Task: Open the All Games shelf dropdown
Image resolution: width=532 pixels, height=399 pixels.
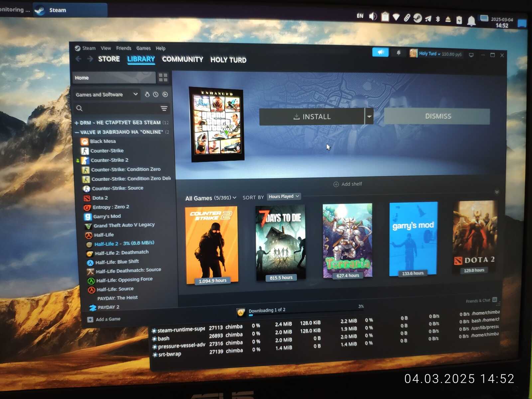Action: tap(211, 198)
